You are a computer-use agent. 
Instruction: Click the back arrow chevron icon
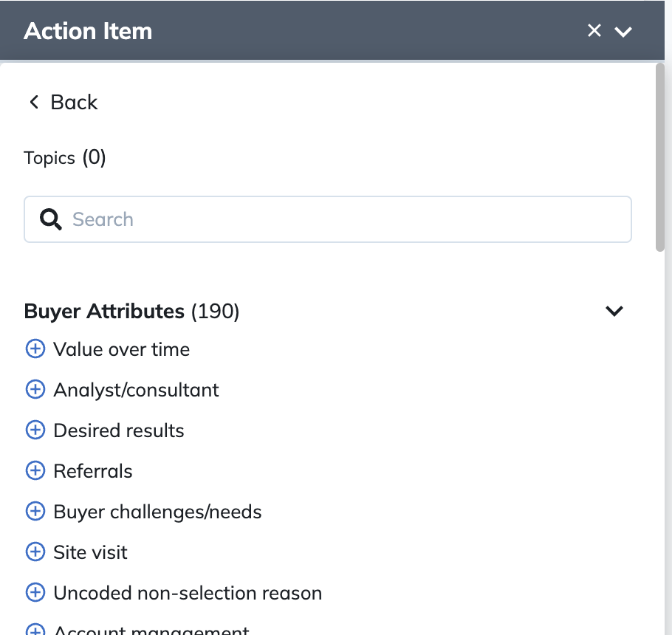click(x=34, y=102)
